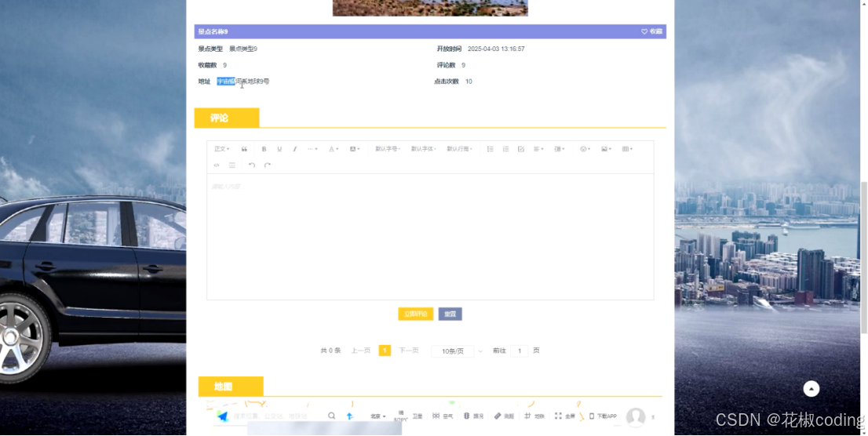Toggle the 地铁 subway layer
The image size is (868, 436).
(x=534, y=416)
